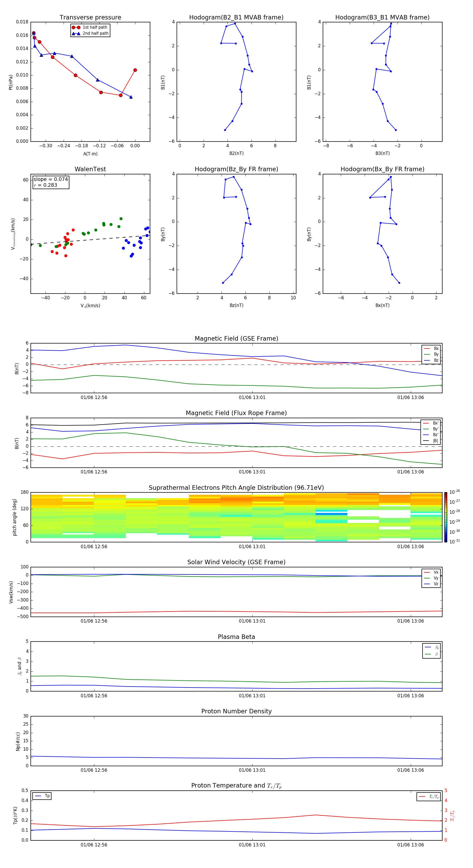The width and height of the screenshot is (473, 868).
Task: Click the 'Hodogram(B3_B1 MVAB frame)' title
Action: (382, 17)
